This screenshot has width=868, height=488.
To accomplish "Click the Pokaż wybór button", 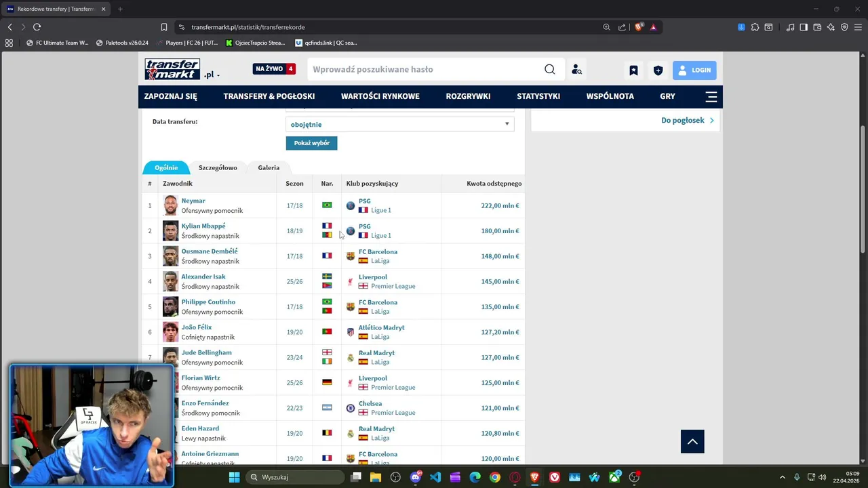I will [x=311, y=143].
